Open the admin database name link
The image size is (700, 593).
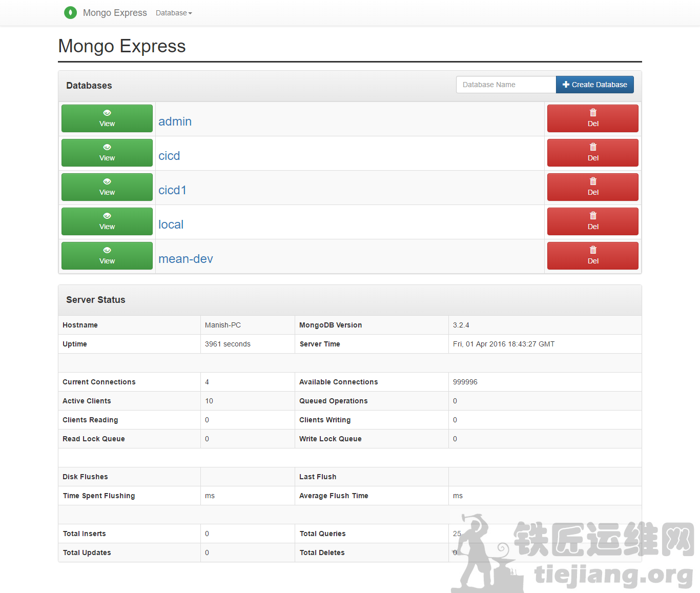coord(175,121)
